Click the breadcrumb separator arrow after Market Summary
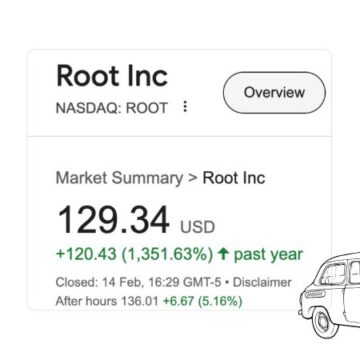Viewport: 360px width, 360px height. 193,178
